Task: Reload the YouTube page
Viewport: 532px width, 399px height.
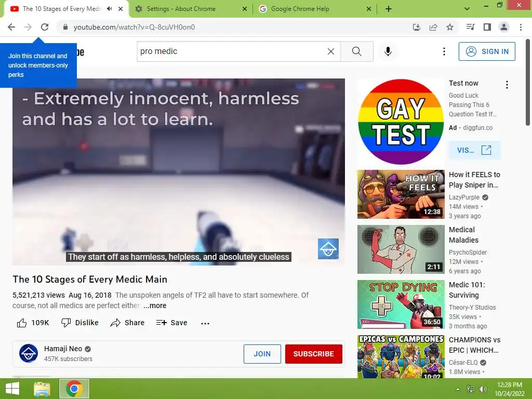Action: click(45, 27)
